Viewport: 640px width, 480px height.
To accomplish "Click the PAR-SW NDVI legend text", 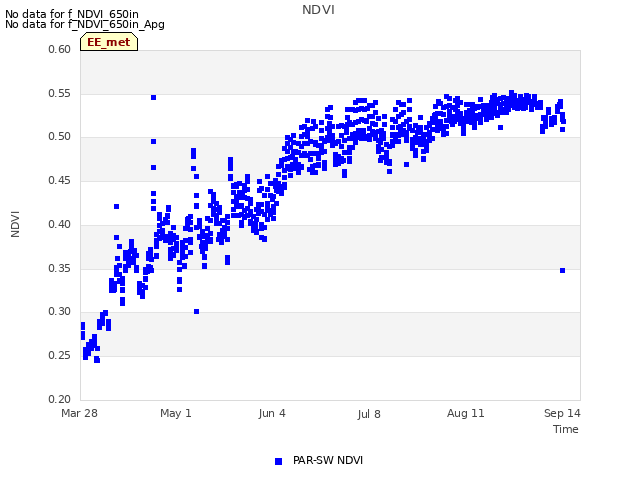I will pyautogui.click(x=328, y=460).
